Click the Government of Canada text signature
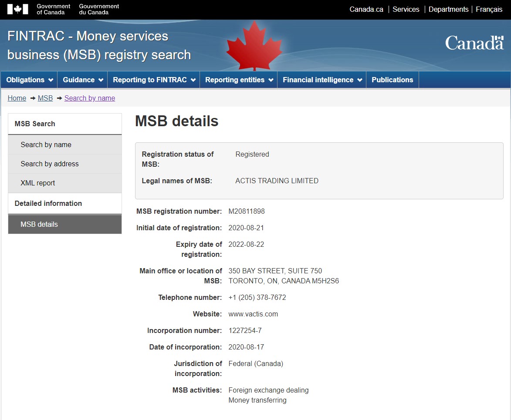Screen dimensions: 511x420 coord(54,10)
